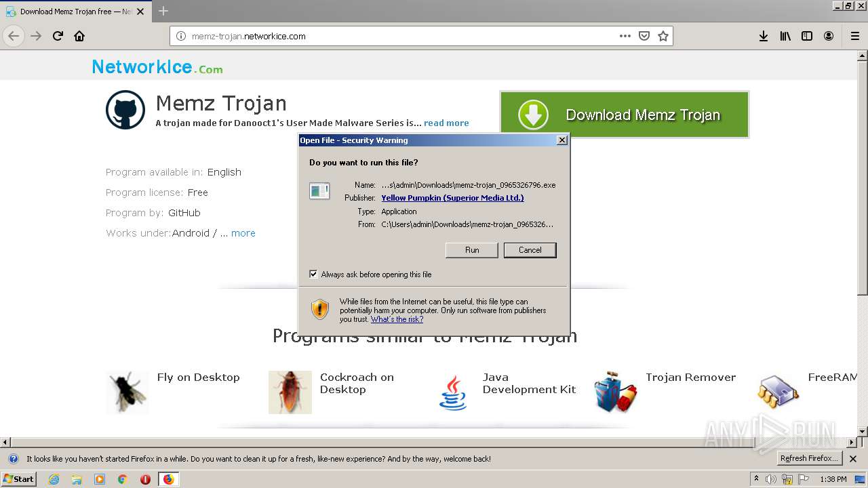Open the read more link
The width and height of the screenshot is (868, 488).
click(446, 123)
